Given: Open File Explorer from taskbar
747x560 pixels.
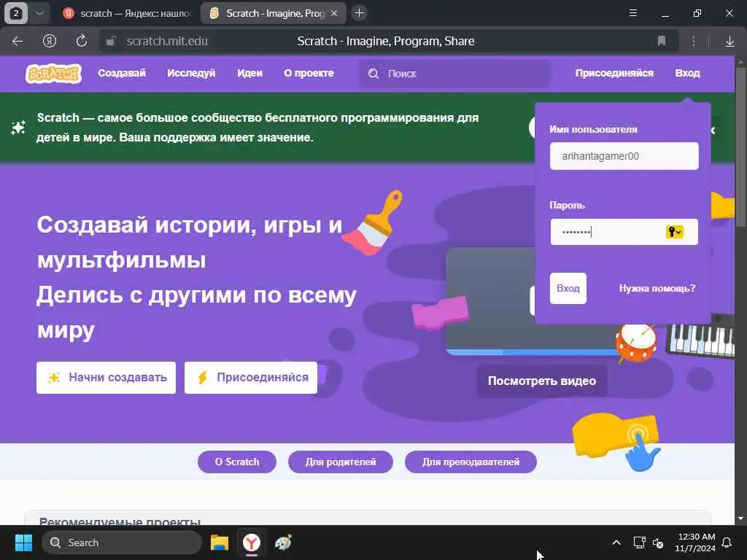Looking at the screenshot, I should 220,542.
